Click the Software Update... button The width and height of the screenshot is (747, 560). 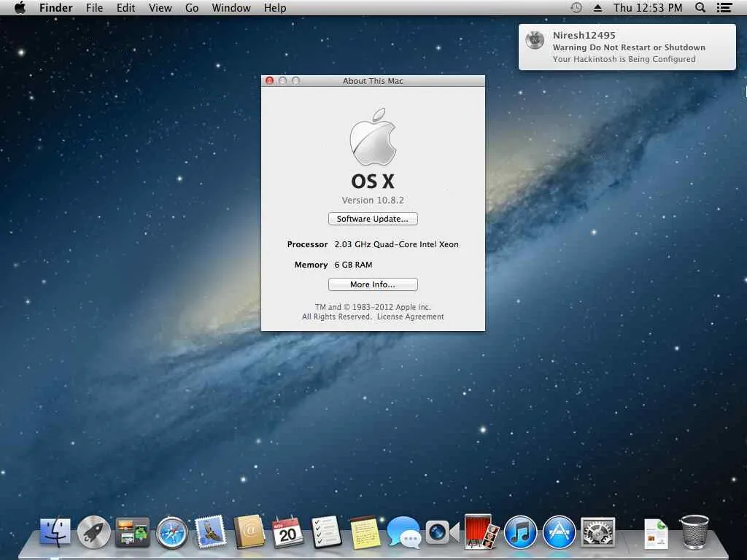pos(373,219)
